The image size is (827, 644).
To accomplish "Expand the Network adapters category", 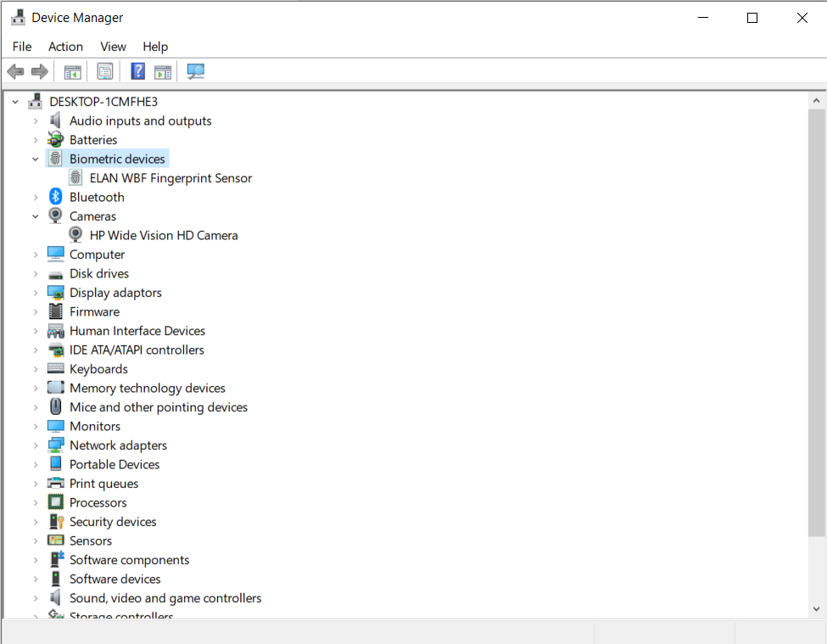I will [x=35, y=445].
